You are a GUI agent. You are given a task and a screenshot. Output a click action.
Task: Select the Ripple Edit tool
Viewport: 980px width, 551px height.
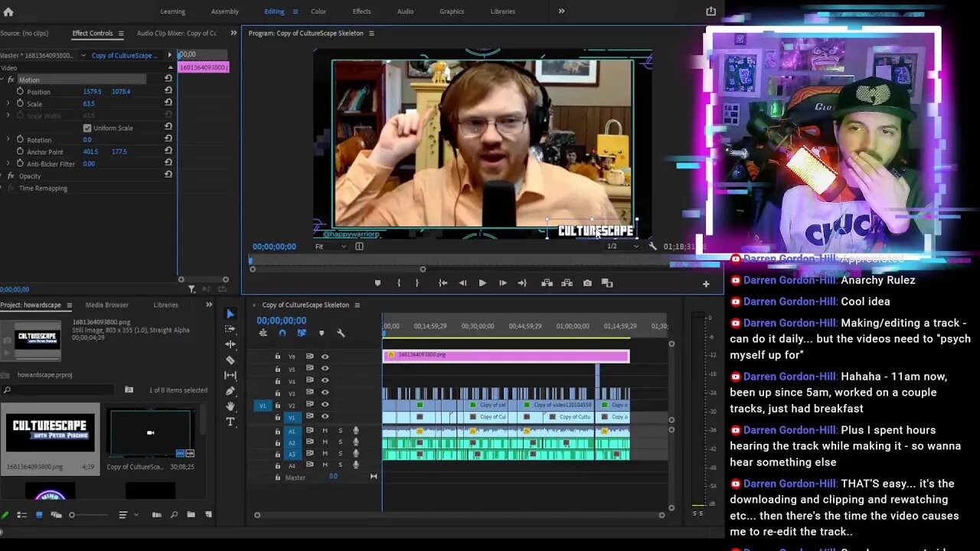[230, 344]
